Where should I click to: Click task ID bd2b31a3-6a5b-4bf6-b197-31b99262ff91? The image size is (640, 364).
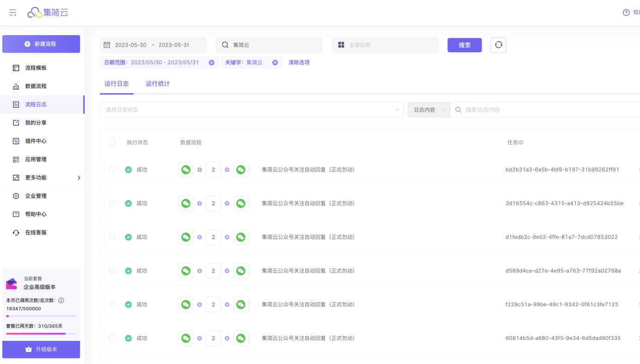562,170
